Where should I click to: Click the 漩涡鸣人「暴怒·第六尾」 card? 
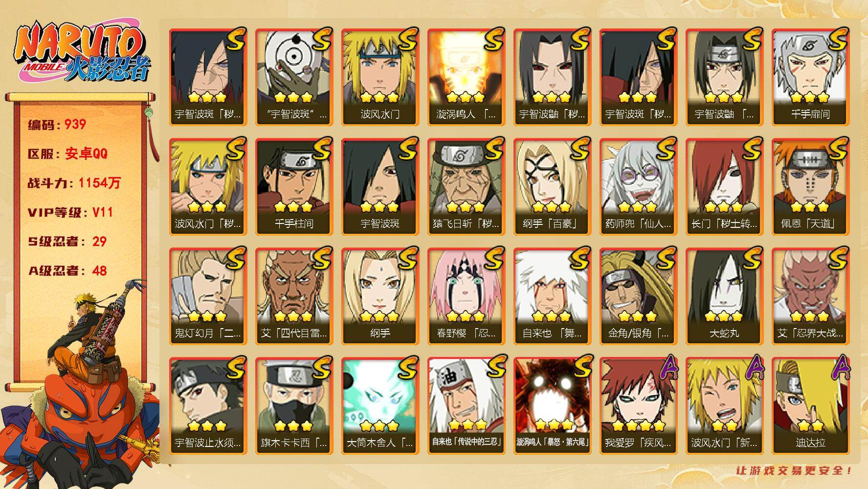(552, 406)
